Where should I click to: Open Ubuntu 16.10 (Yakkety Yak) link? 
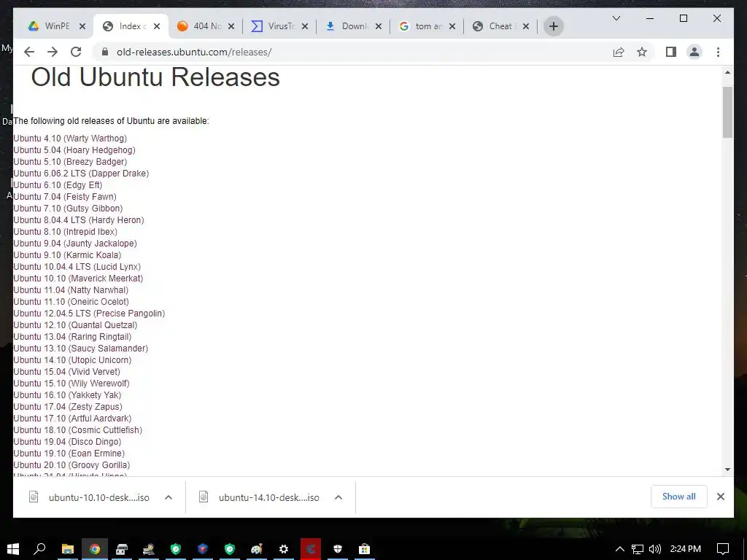67,395
